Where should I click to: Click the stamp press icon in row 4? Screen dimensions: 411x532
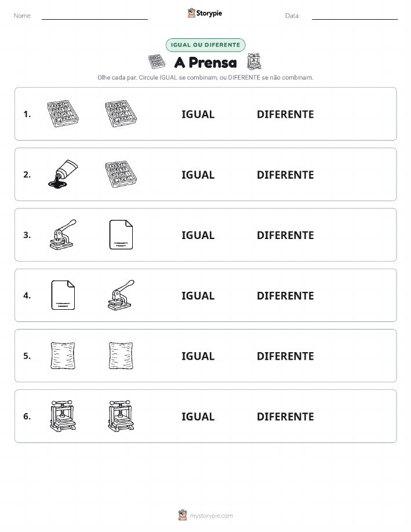pos(121,295)
